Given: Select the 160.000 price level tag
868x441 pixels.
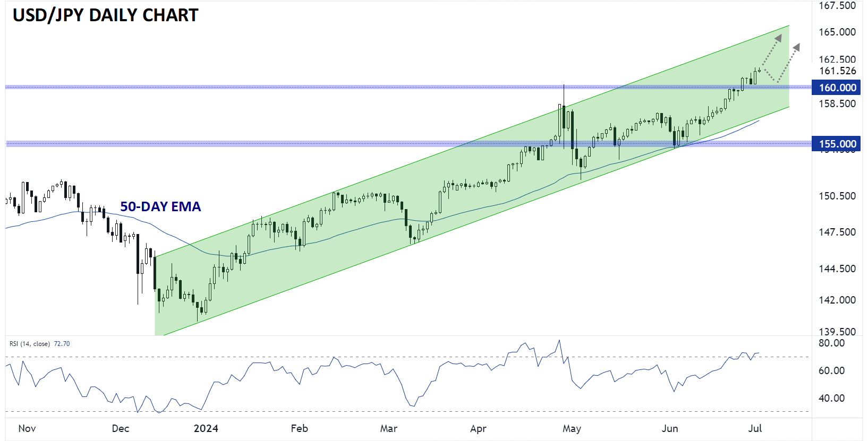Looking at the screenshot, I should click(x=837, y=88).
